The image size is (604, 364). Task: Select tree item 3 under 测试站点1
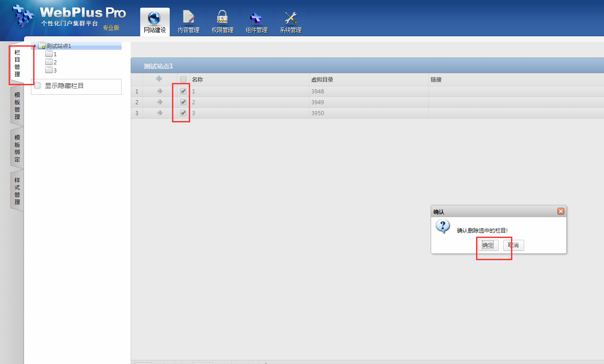(x=55, y=70)
